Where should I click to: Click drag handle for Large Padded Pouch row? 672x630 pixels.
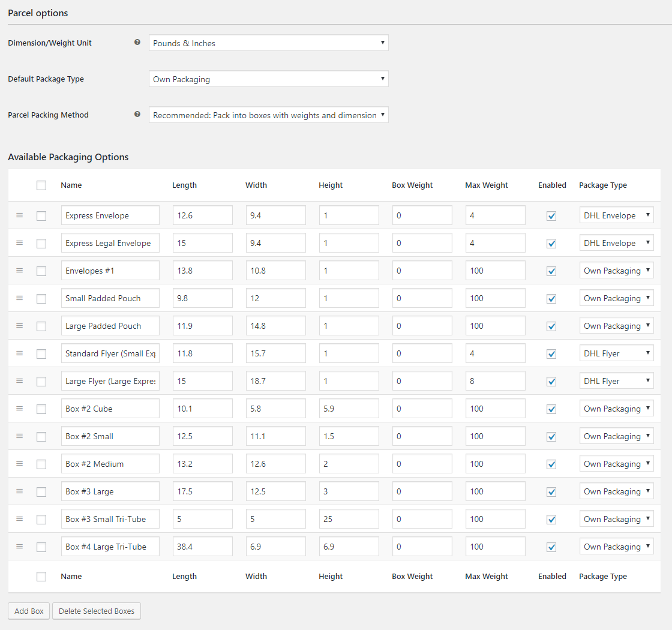(19, 326)
